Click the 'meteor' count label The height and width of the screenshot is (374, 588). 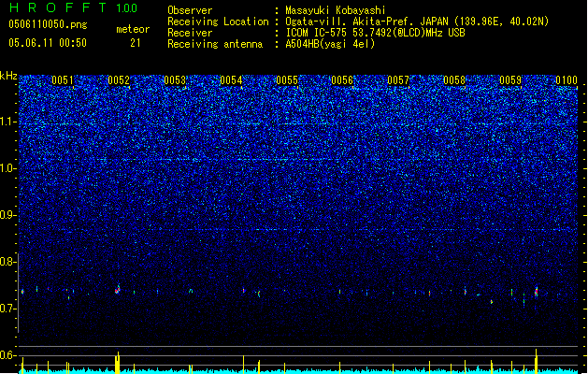(x=133, y=29)
